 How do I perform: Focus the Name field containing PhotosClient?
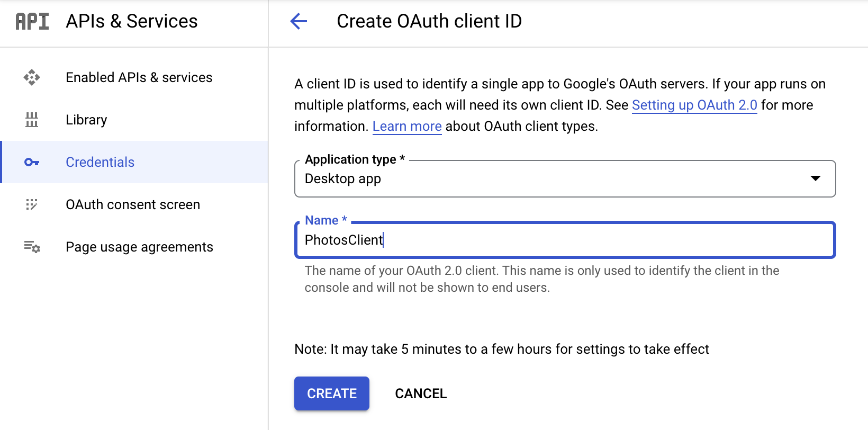click(565, 240)
